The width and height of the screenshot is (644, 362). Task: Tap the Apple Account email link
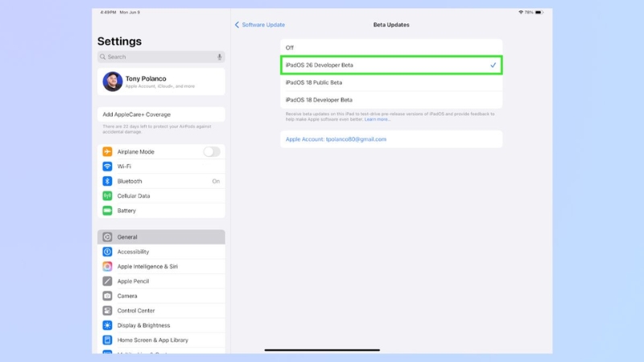click(336, 139)
